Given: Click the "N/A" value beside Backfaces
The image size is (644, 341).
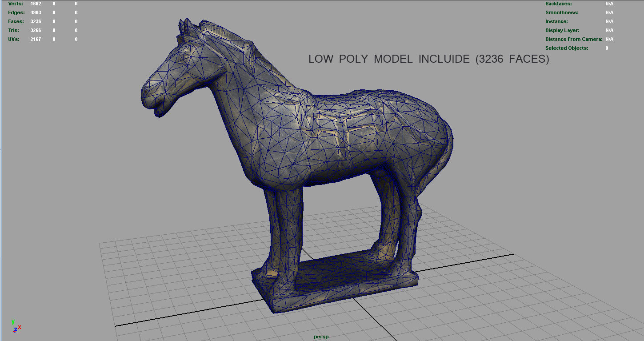Looking at the screenshot, I should 609,4.
